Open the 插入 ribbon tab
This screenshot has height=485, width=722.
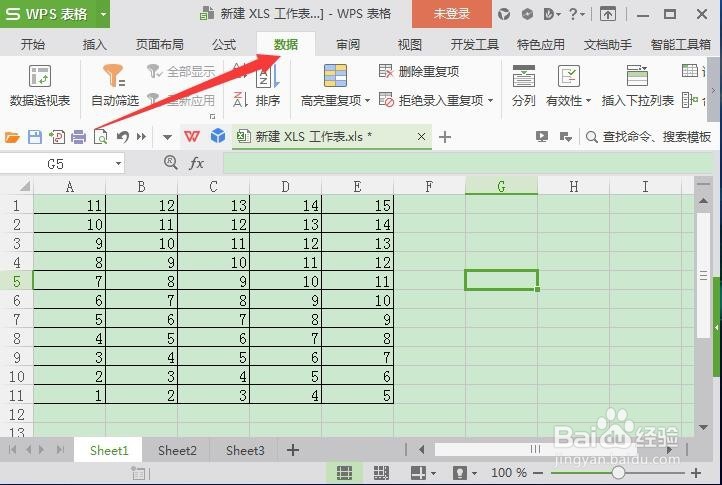click(x=95, y=44)
